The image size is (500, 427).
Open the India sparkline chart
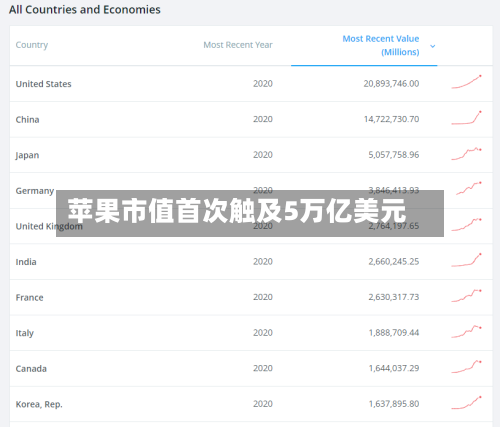(x=467, y=260)
